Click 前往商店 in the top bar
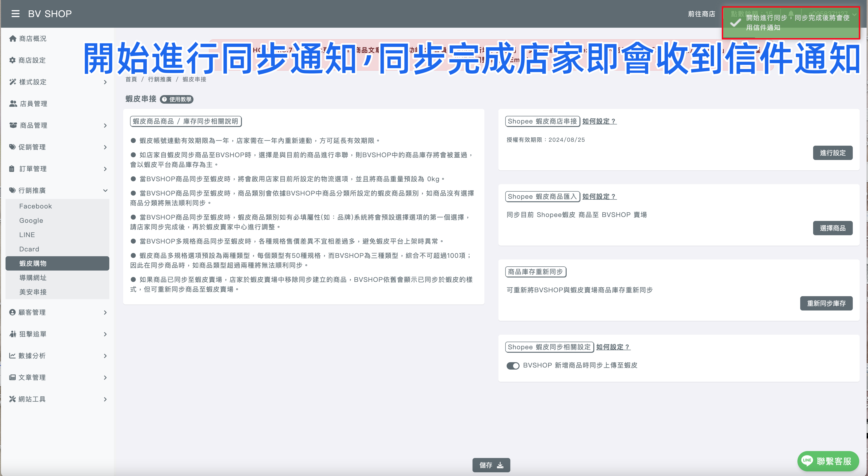The width and height of the screenshot is (868, 476). pyautogui.click(x=702, y=14)
